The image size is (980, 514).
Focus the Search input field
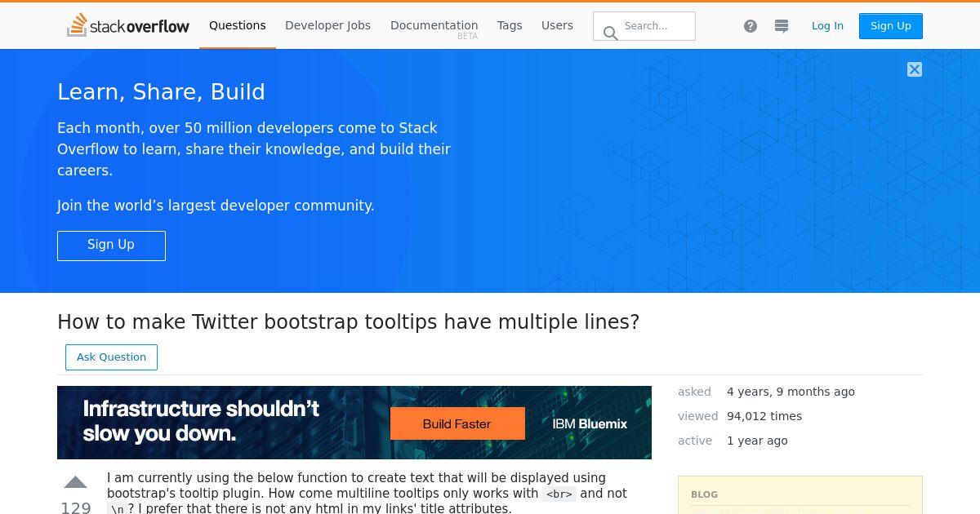pos(644,26)
